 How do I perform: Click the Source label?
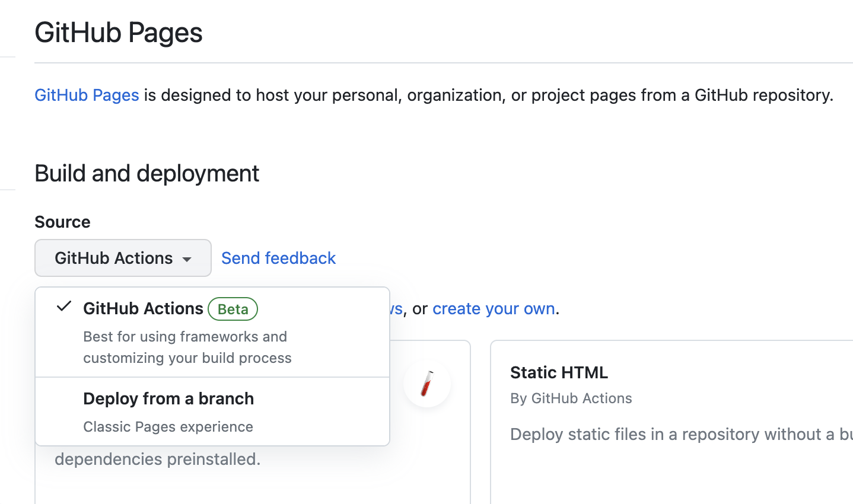(62, 222)
